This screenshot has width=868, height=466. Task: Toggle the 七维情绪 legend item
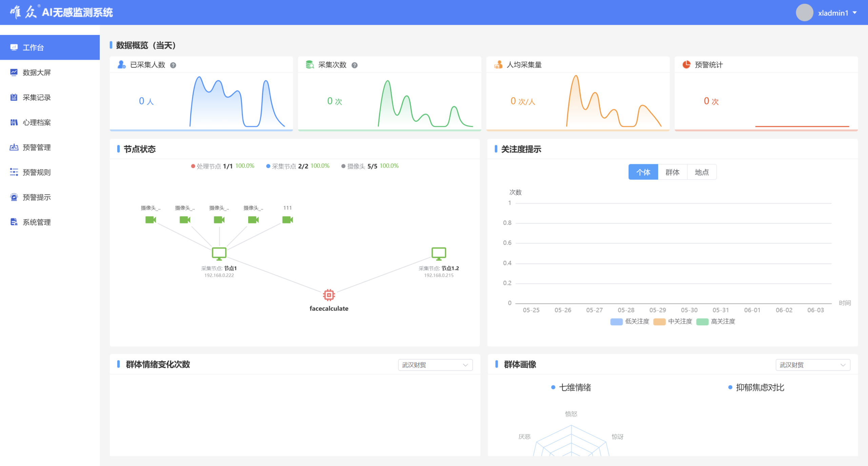[571, 387]
